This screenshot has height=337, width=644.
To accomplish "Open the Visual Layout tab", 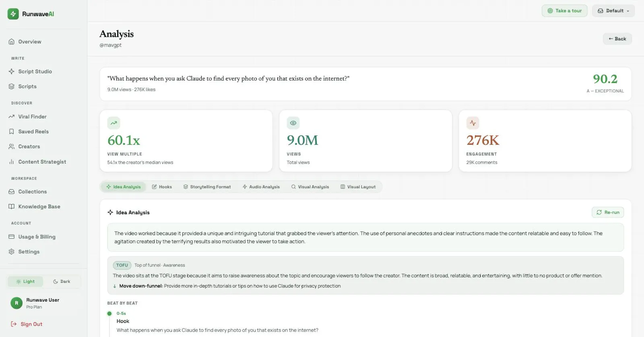I will pos(358,187).
